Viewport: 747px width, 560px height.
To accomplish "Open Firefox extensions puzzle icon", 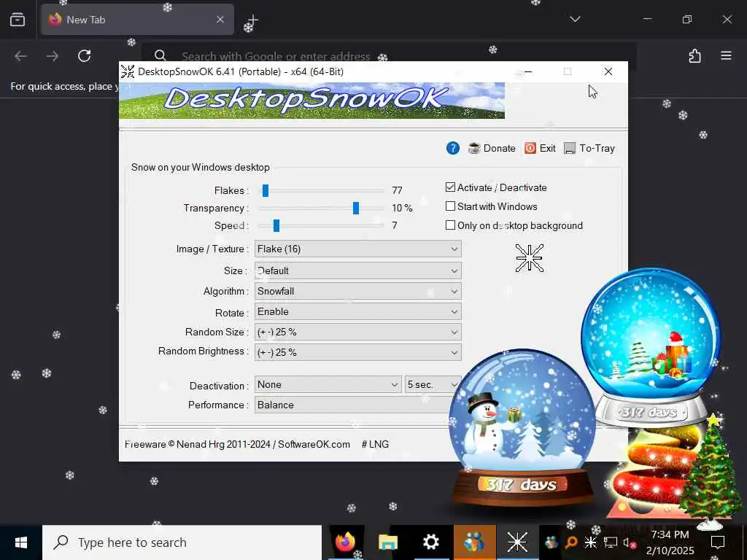I will click(x=694, y=55).
